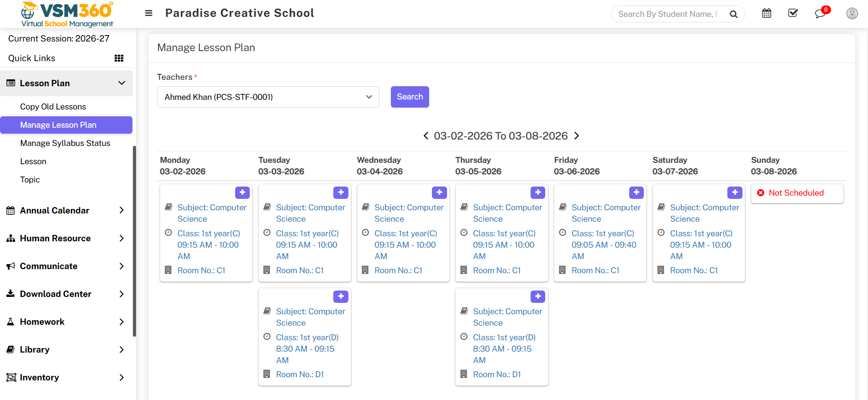The height and width of the screenshot is (400, 868).
Task: Click the Download Center sidebar icon
Action: (x=11, y=294)
